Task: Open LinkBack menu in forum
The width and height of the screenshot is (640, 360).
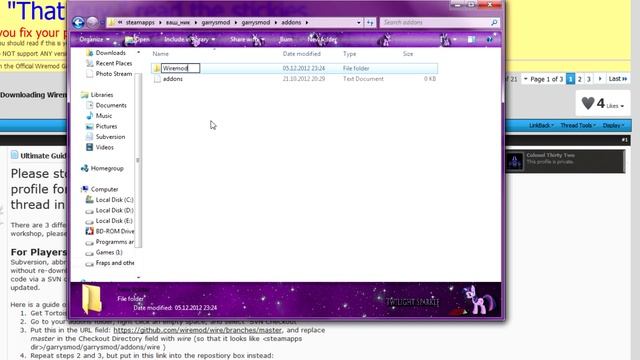Action: 541,125
